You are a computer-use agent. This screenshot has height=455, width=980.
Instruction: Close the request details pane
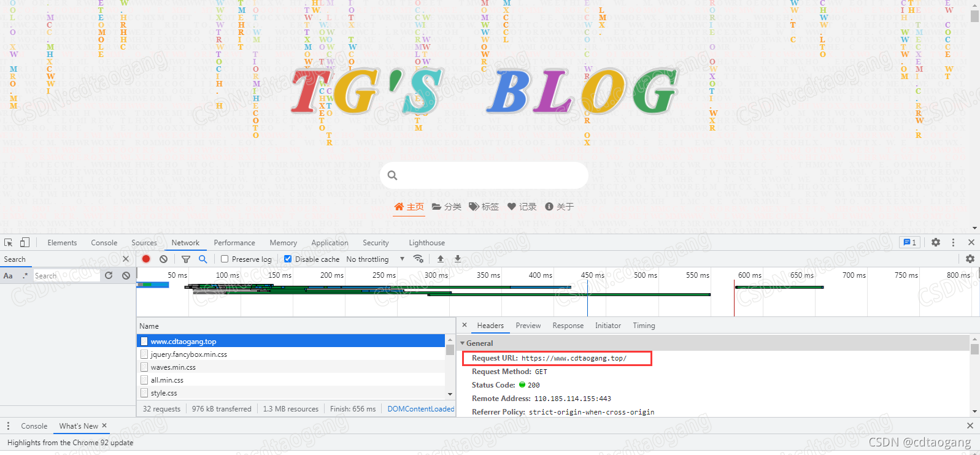point(465,325)
